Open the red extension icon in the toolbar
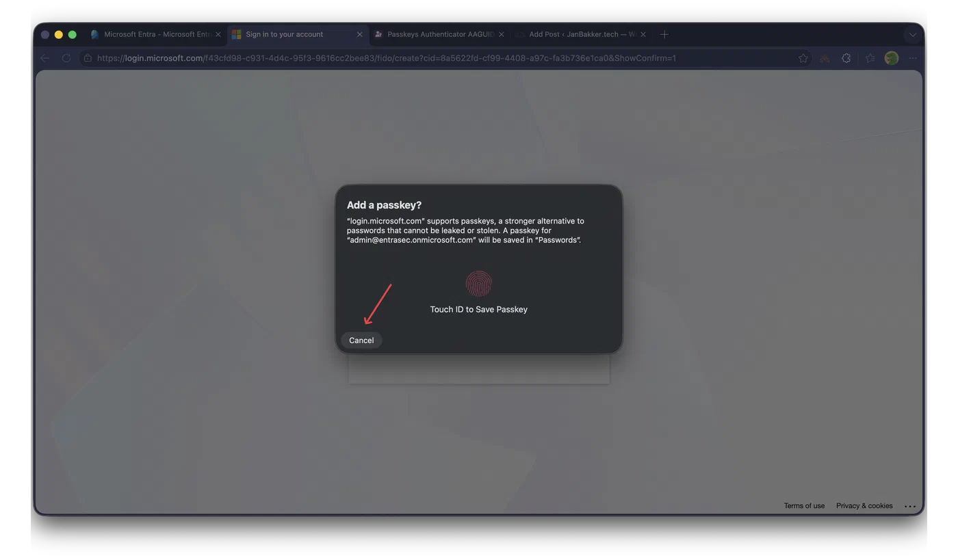The image size is (958, 560). click(825, 58)
